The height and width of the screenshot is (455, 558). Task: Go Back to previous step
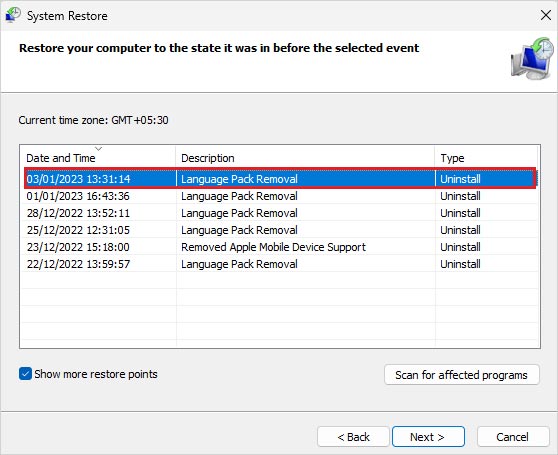[353, 437]
